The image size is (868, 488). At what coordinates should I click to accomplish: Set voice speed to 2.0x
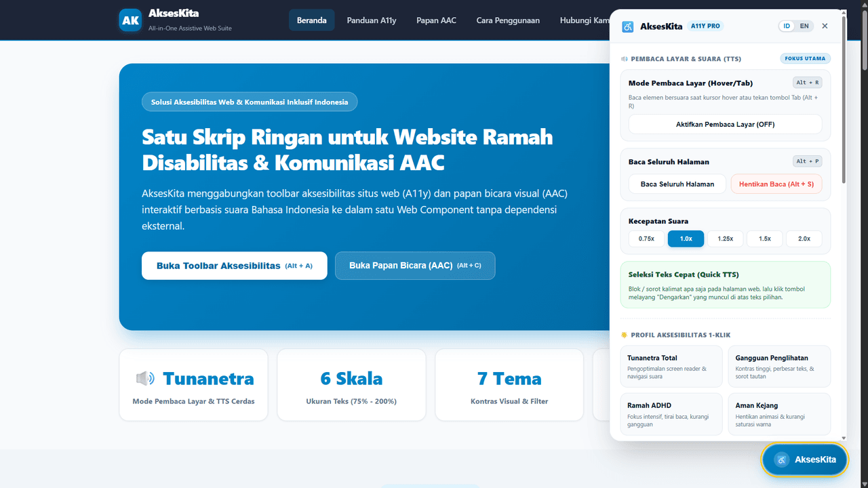coord(804,239)
